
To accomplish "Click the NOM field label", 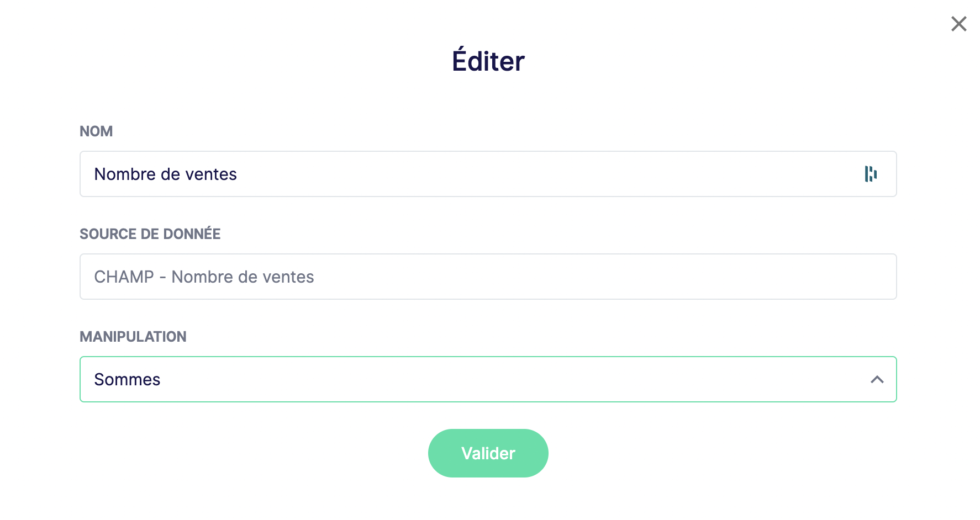I will click(x=96, y=131).
